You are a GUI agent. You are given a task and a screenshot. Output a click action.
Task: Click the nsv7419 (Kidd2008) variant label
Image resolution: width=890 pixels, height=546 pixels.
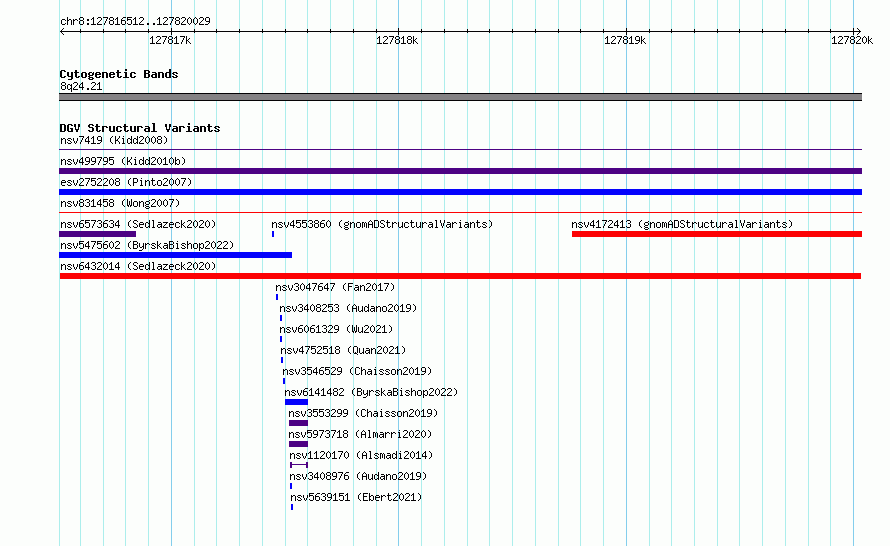[x=114, y=140]
